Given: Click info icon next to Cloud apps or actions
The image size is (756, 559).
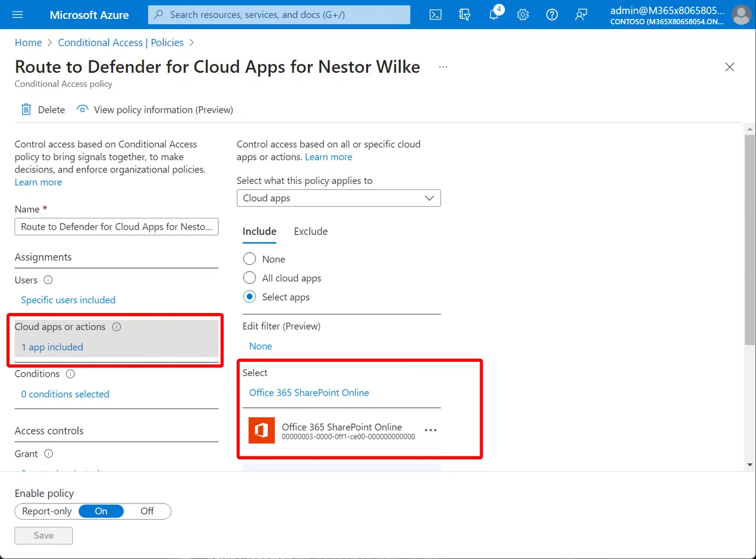Looking at the screenshot, I should [x=117, y=327].
